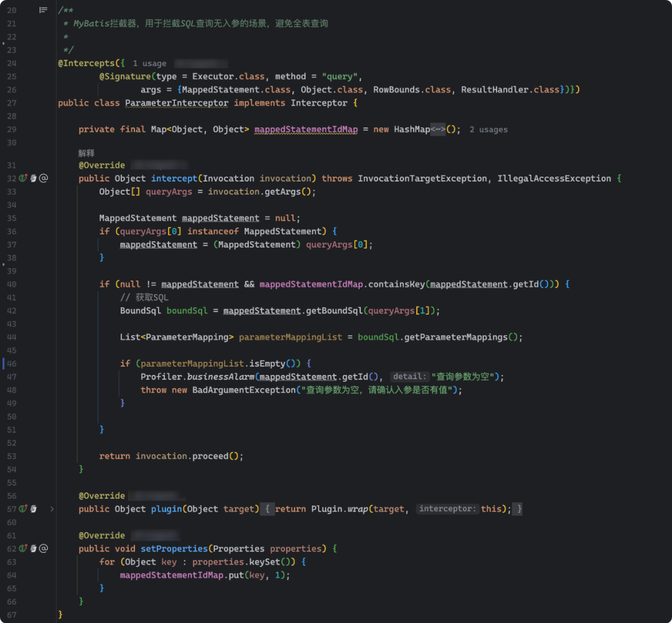Click the implements-method gutter icon on line 57
Viewport: 672px width, 623px height.
coord(23,509)
